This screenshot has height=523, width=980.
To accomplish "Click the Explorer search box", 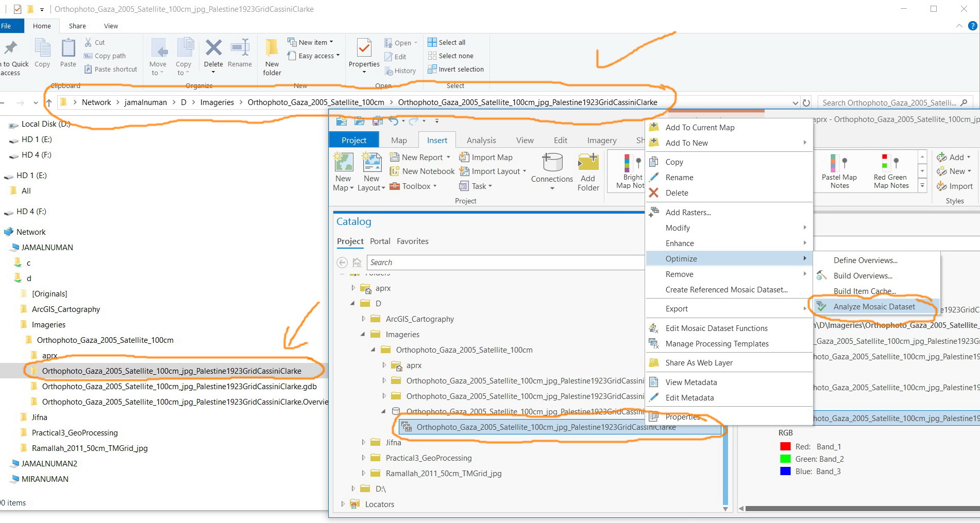I will tap(895, 102).
